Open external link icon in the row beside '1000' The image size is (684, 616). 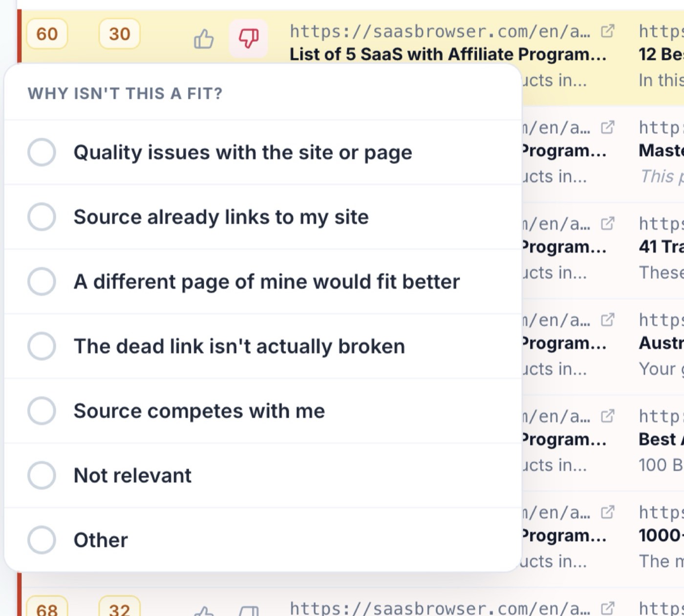(x=607, y=512)
